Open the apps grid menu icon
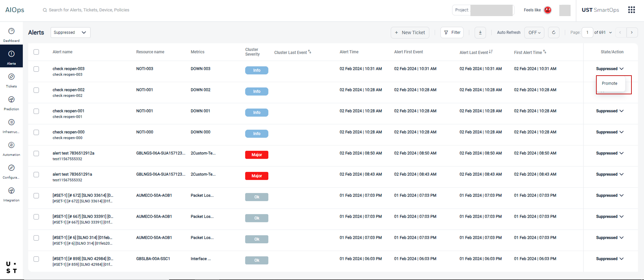644x280 pixels. 631,10
